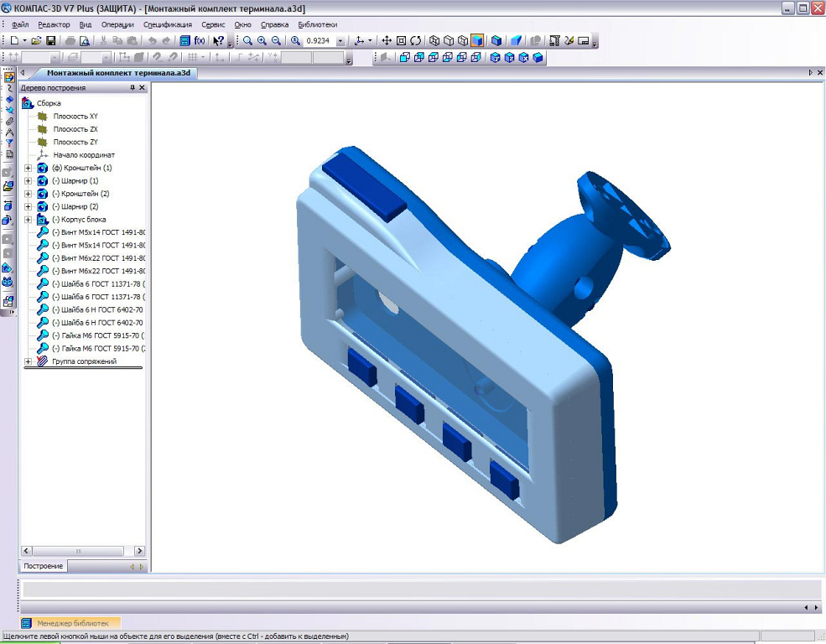Click the context help arrow-question icon
826x644 pixels.
pyautogui.click(x=218, y=40)
